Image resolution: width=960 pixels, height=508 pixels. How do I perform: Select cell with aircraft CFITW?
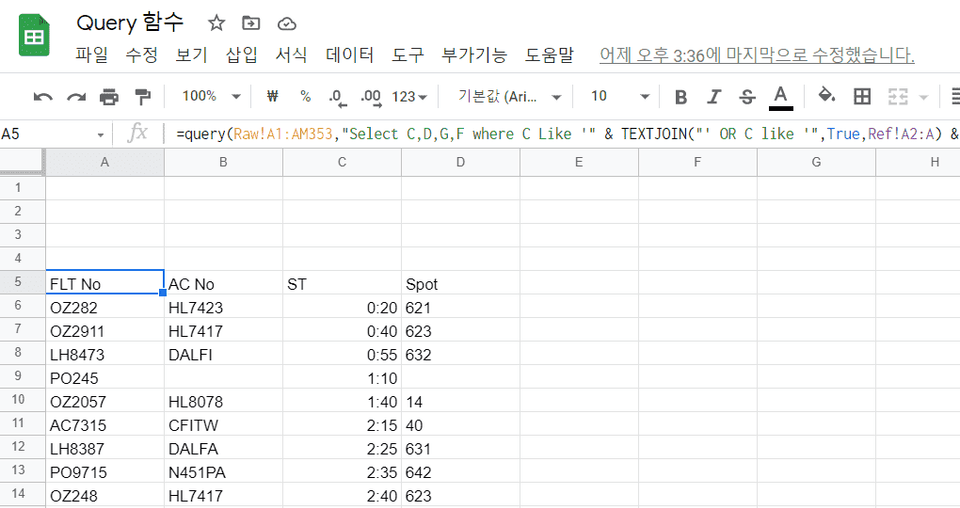(223, 425)
